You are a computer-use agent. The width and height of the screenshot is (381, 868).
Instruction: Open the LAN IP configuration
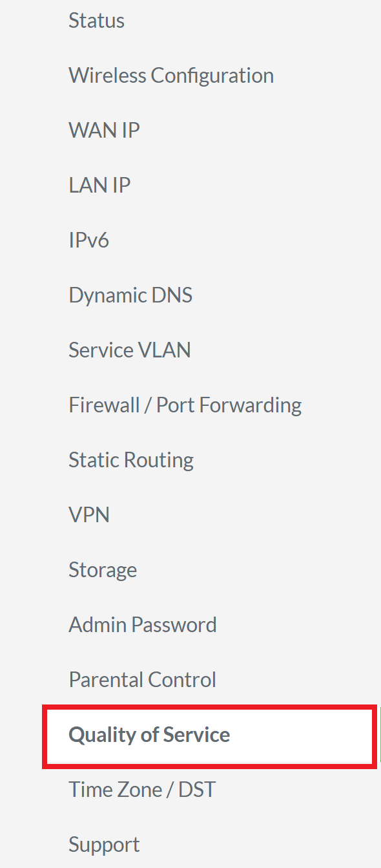click(x=99, y=185)
